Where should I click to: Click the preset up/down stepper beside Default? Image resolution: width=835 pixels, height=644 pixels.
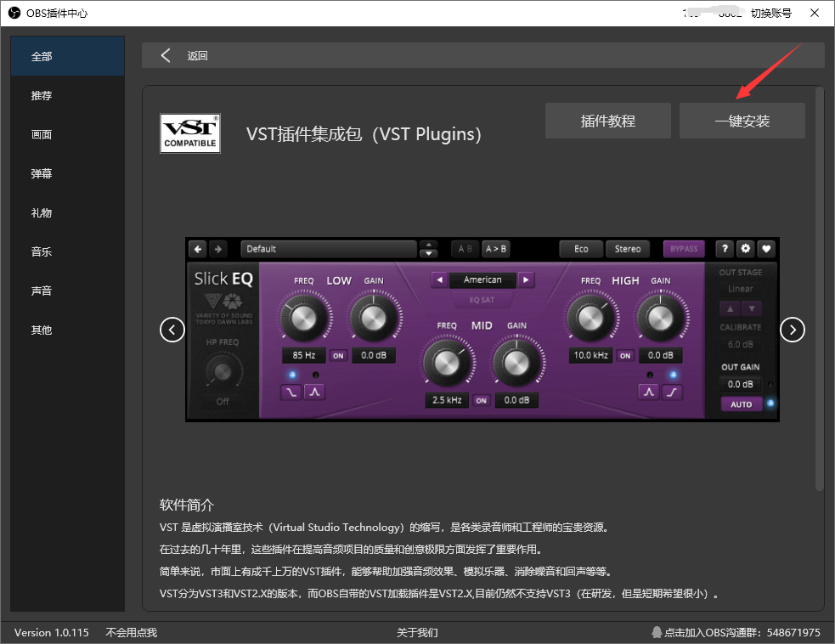click(x=429, y=249)
